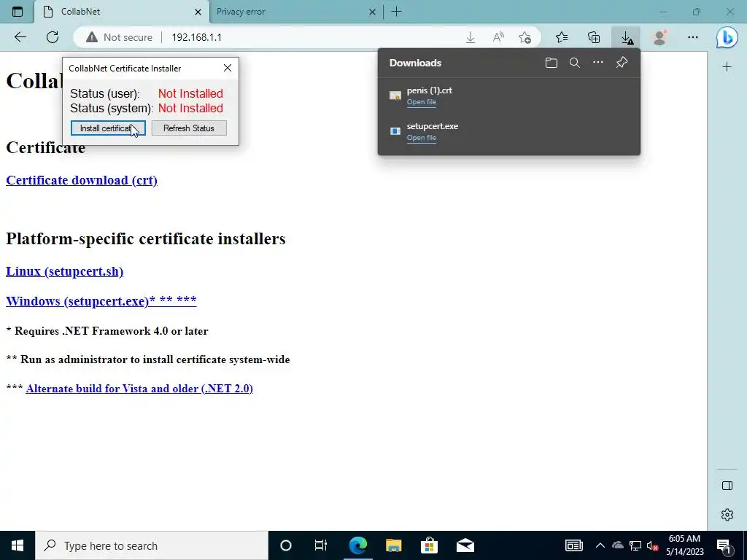The image size is (747, 560).
Task: Open downloads folder icon in Downloads panel
Action: click(x=551, y=63)
